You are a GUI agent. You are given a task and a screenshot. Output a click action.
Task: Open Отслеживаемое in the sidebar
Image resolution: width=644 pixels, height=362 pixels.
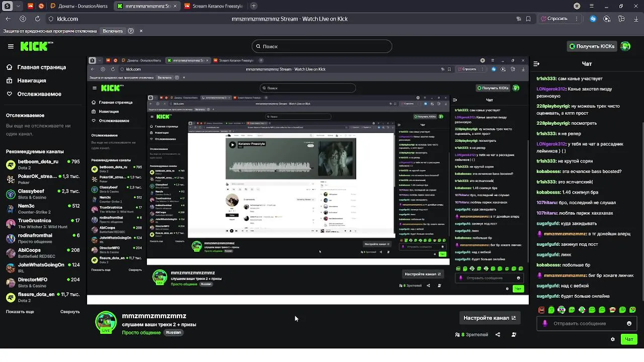[x=34, y=94]
